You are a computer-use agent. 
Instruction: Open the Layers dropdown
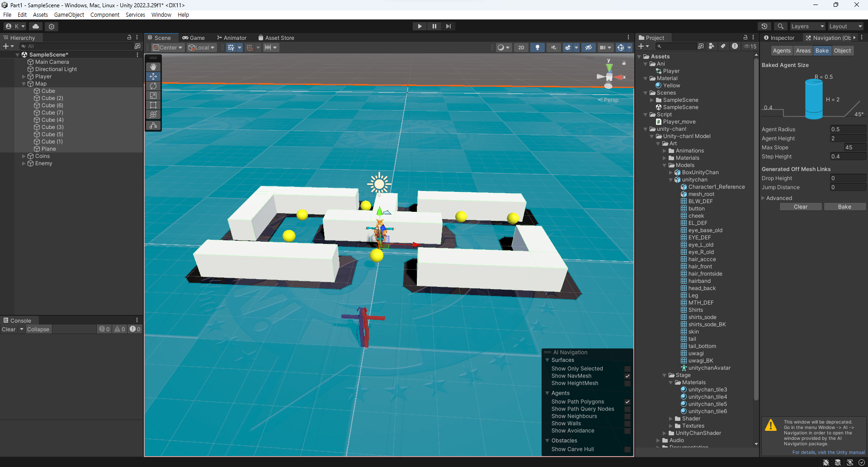pos(807,26)
